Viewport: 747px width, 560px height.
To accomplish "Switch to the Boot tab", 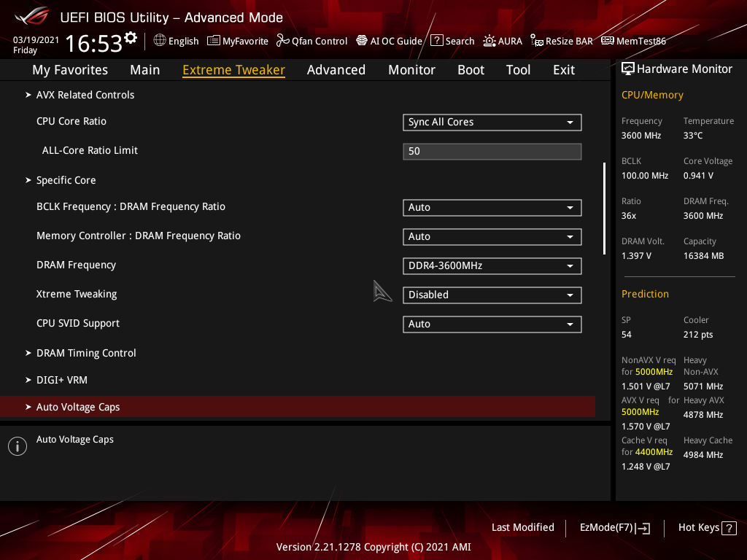I will coord(471,70).
